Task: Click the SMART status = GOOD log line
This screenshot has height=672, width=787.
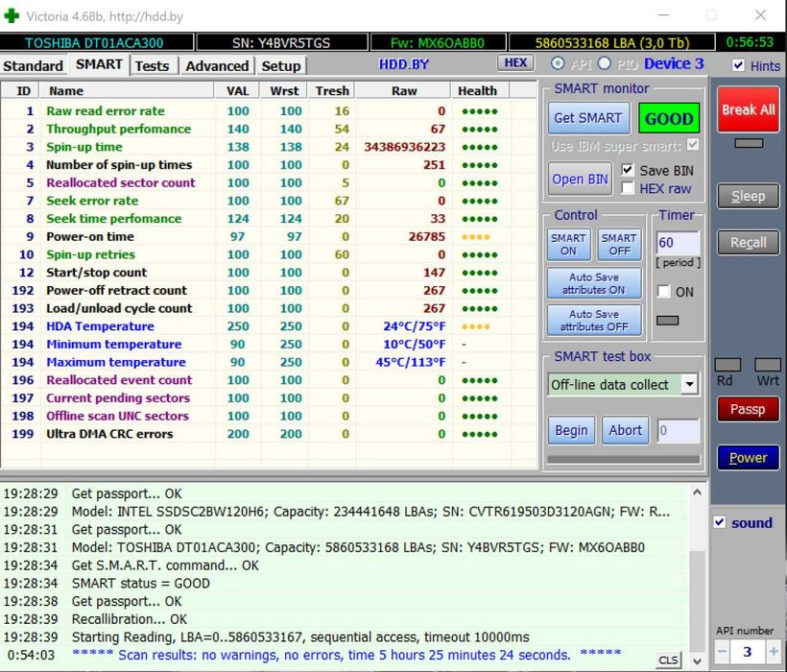Action: (x=140, y=583)
